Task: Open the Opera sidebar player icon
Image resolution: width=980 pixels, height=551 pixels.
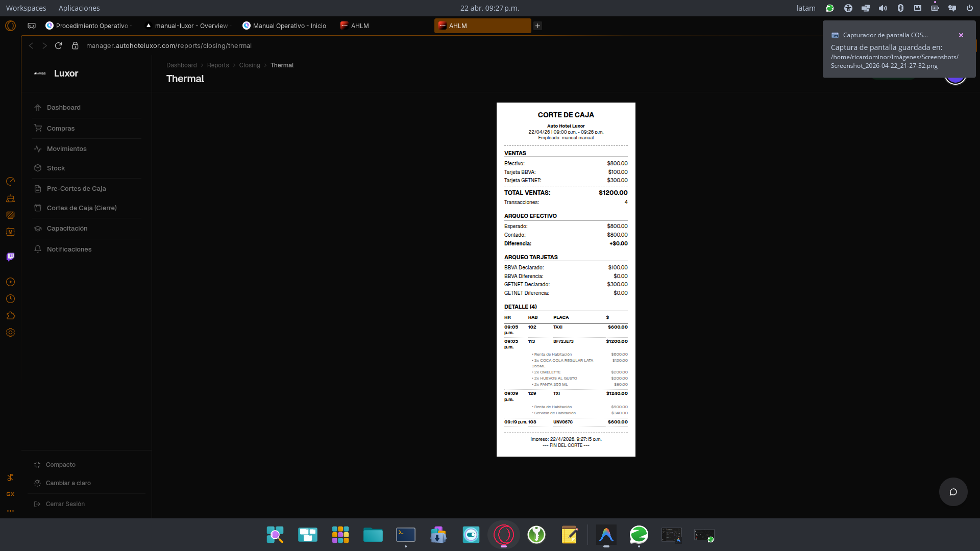Action: pos(10,282)
